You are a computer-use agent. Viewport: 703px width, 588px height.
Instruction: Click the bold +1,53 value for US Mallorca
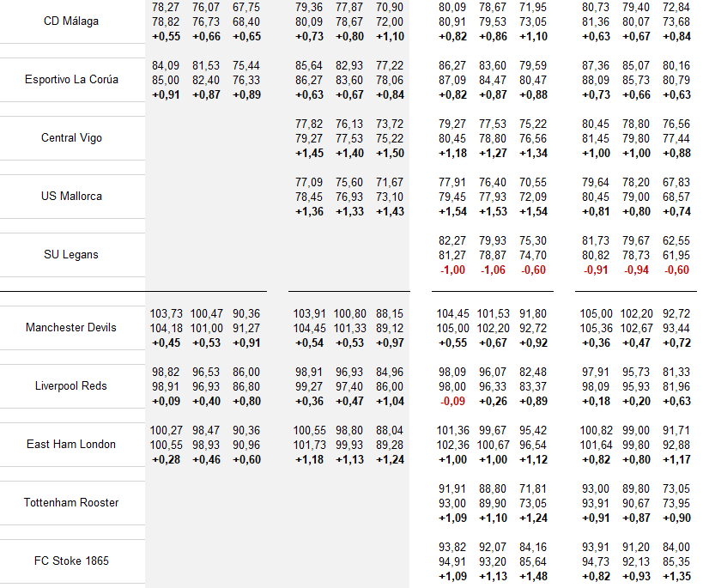coord(494,212)
